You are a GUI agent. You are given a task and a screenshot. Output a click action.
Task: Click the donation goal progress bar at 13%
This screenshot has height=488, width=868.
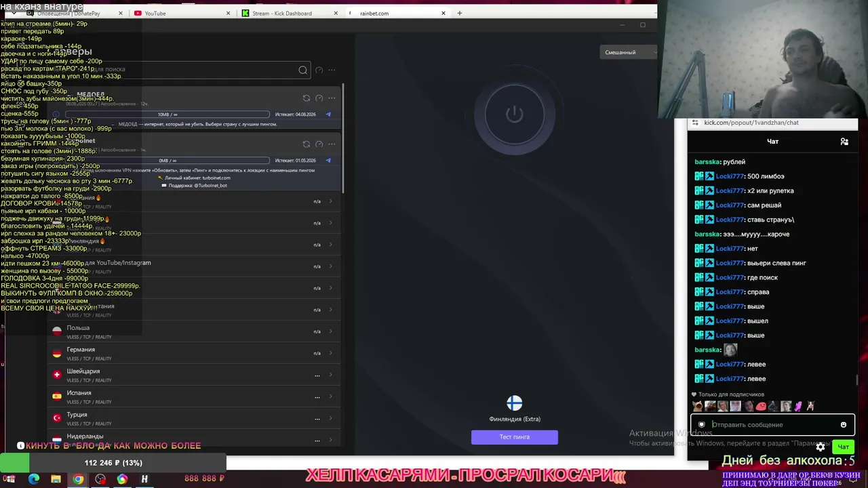[113, 463]
